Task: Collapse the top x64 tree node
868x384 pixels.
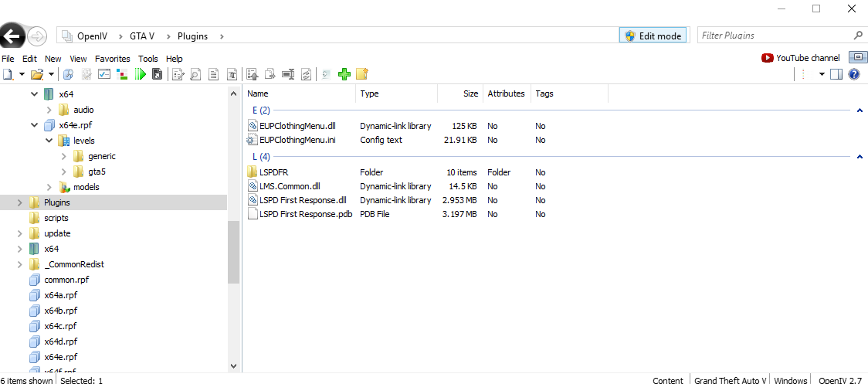Action: (x=35, y=94)
